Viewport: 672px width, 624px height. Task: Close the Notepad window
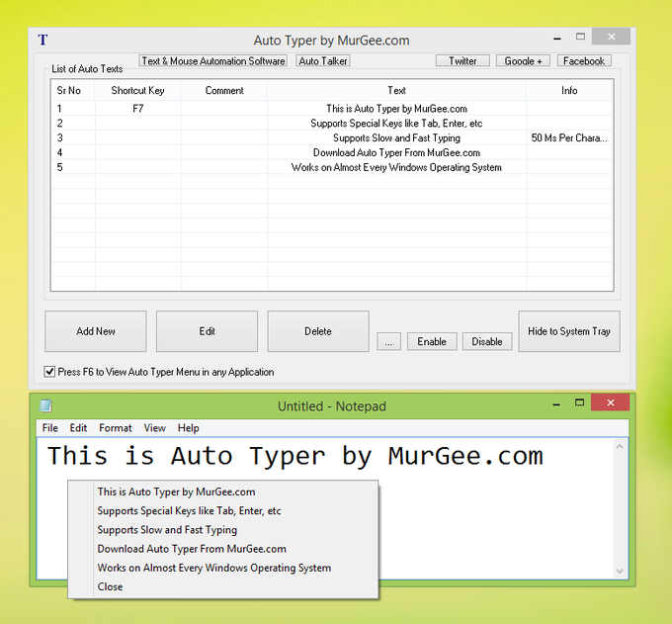(x=611, y=402)
